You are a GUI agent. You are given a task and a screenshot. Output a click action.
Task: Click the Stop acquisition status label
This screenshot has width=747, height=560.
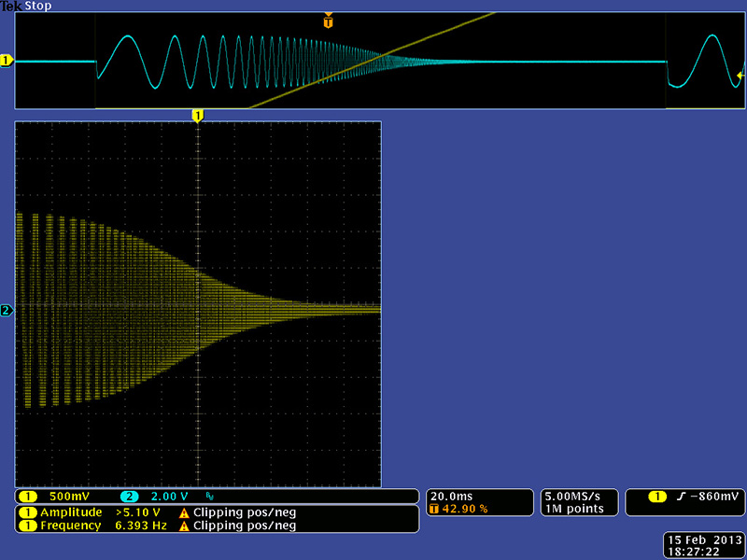pyautogui.click(x=37, y=6)
